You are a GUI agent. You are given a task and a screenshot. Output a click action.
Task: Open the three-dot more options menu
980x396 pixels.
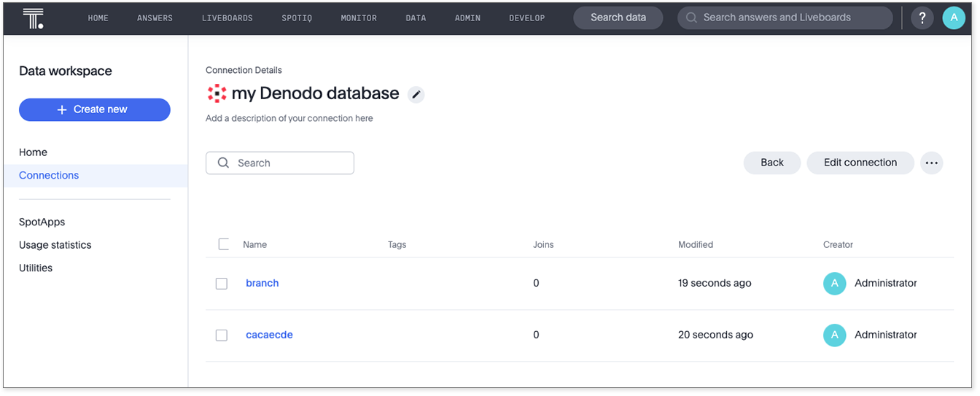click(931, 163)
